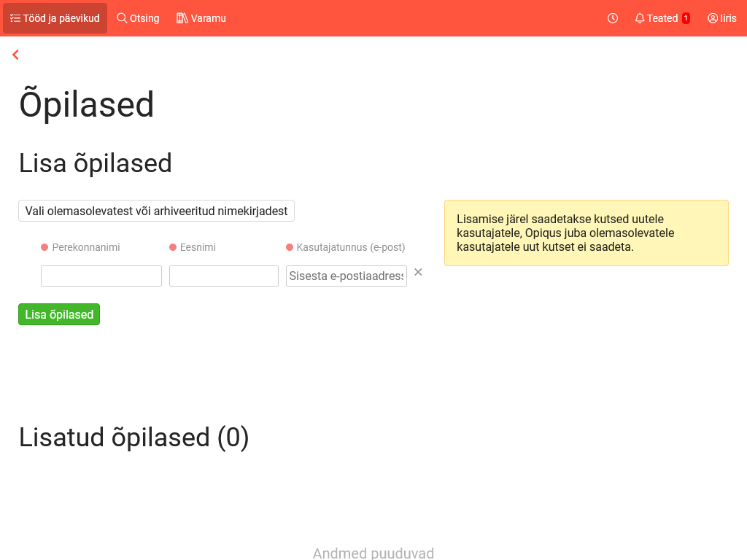
Task: Go back using the red chevron arrow
Action: 15,55
